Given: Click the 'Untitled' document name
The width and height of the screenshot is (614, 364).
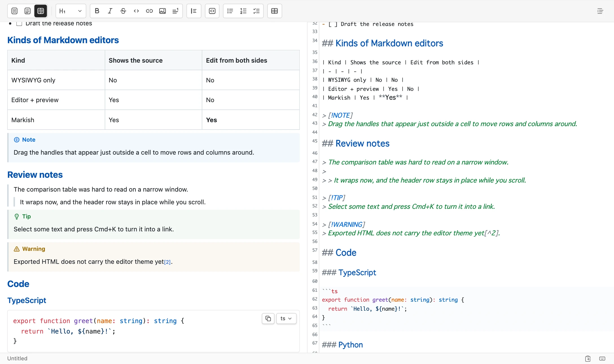Looking at the screenshot, I should tap(17, 358).
